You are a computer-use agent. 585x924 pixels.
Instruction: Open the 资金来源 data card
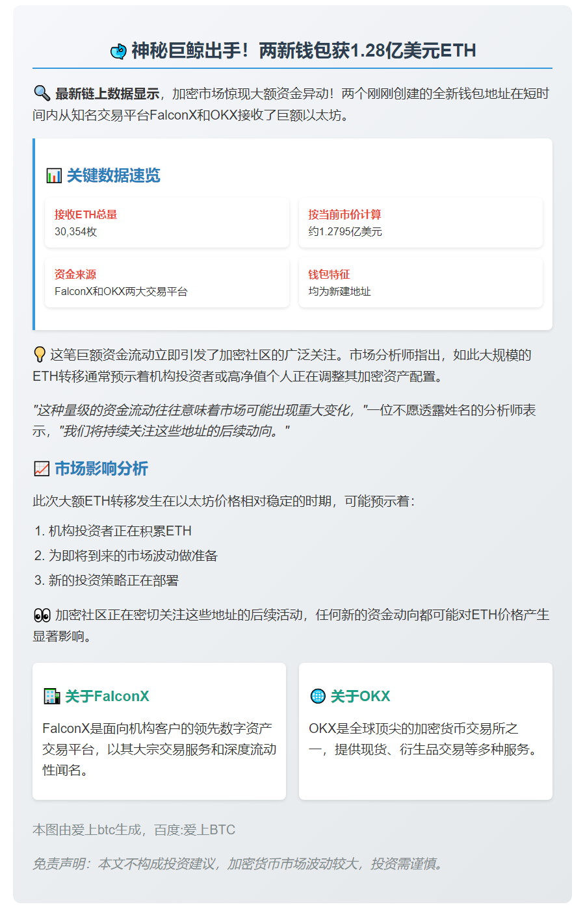(x=166, y=283)
